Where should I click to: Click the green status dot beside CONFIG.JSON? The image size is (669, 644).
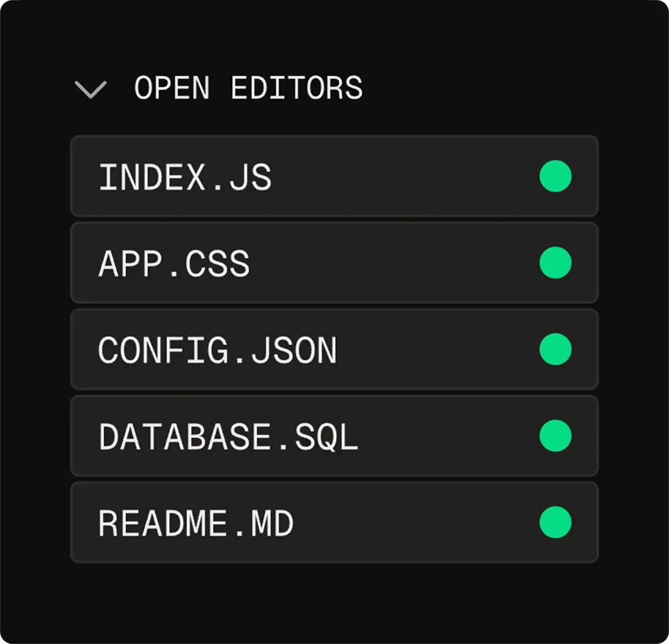pyautogui.click(x=555, y=350)
